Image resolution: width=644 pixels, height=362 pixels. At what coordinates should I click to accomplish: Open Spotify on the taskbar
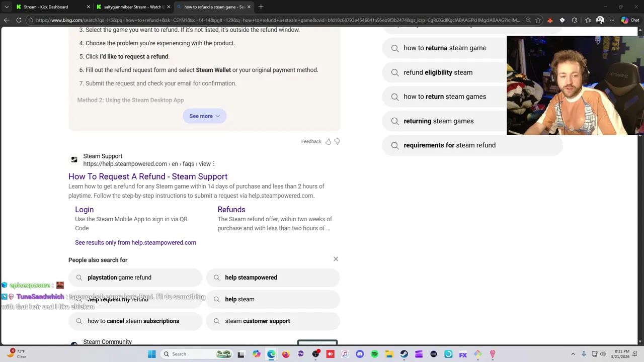click(374, 354)
